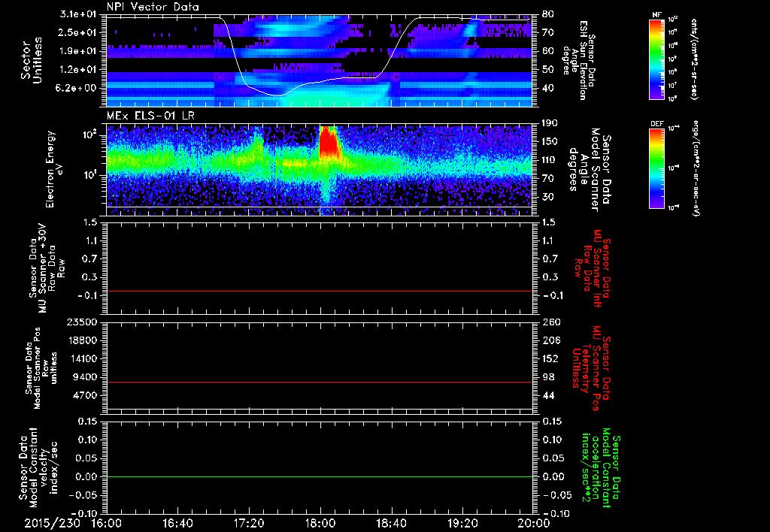Click the "23500" scanner position tick label
This screenshot has height=532, width=770.
(81, 322)
